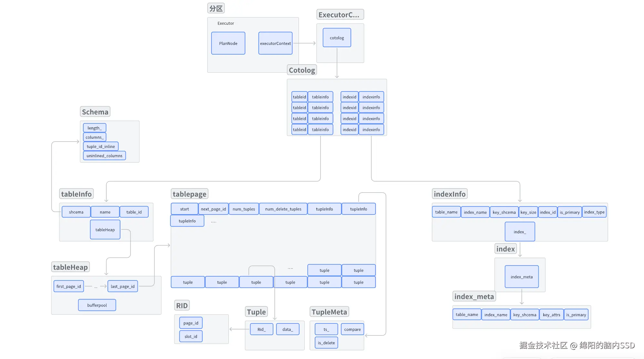Select the data_ field in Tuple

(287, 329)
